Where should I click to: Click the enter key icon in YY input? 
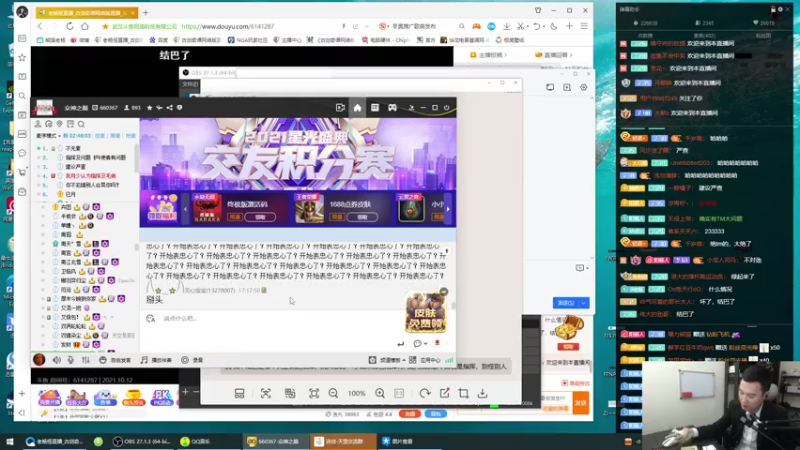click(x=401, y=343)
